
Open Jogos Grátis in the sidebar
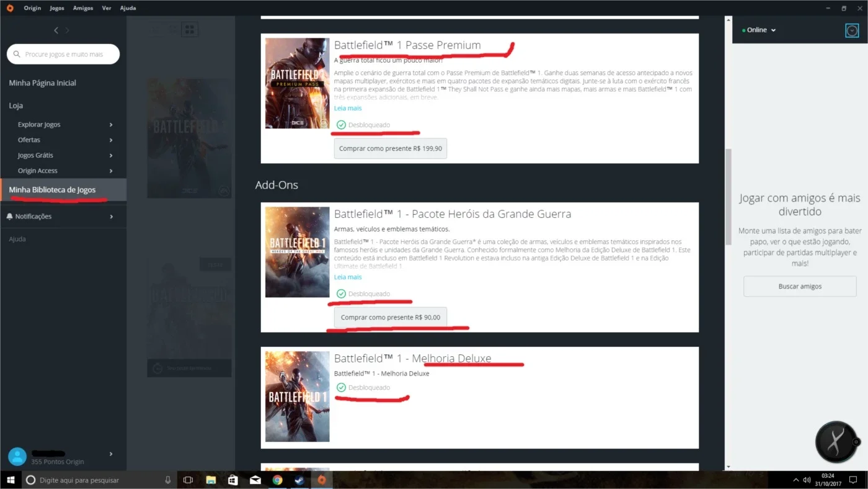(x=35, y=155)
